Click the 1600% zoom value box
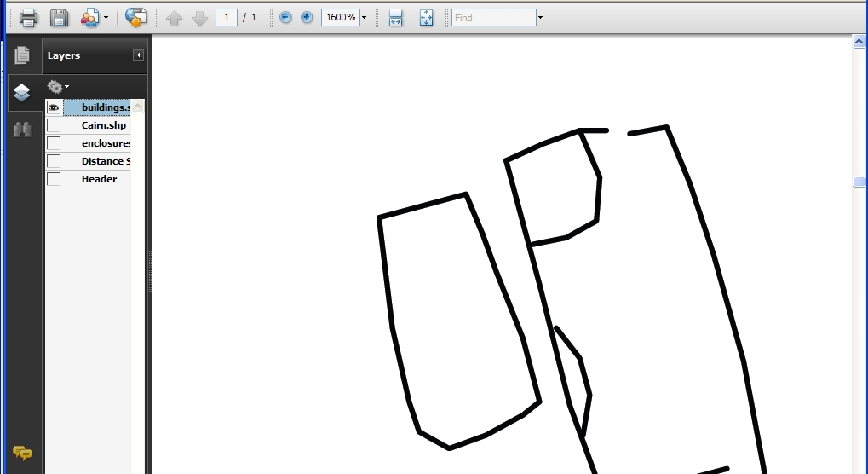Screen dimensions: 868x474 click(341, 17)
